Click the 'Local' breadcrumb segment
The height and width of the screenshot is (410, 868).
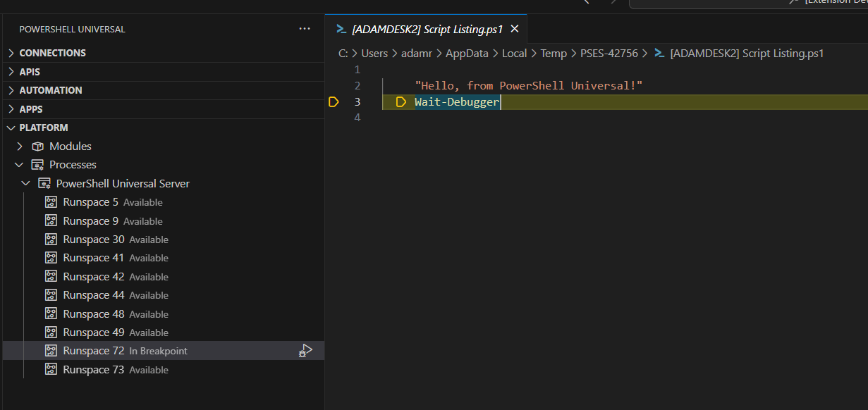click(514, 53)
